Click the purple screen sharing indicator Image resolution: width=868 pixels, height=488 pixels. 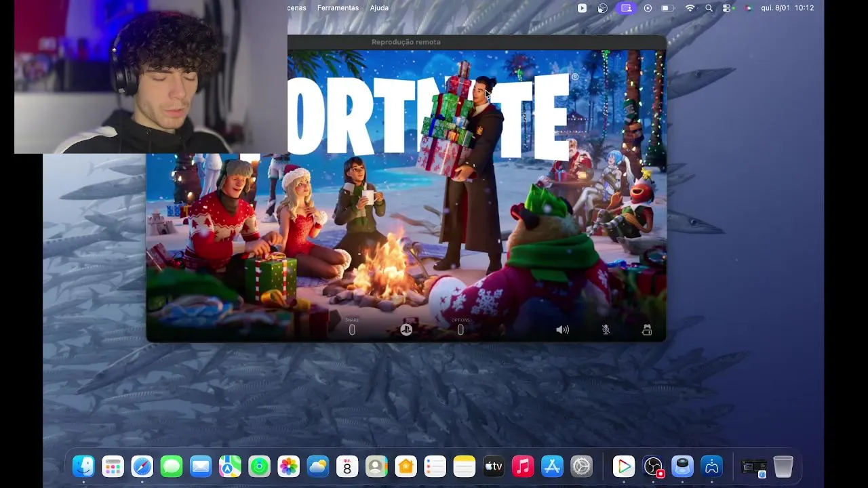(626, 8)
